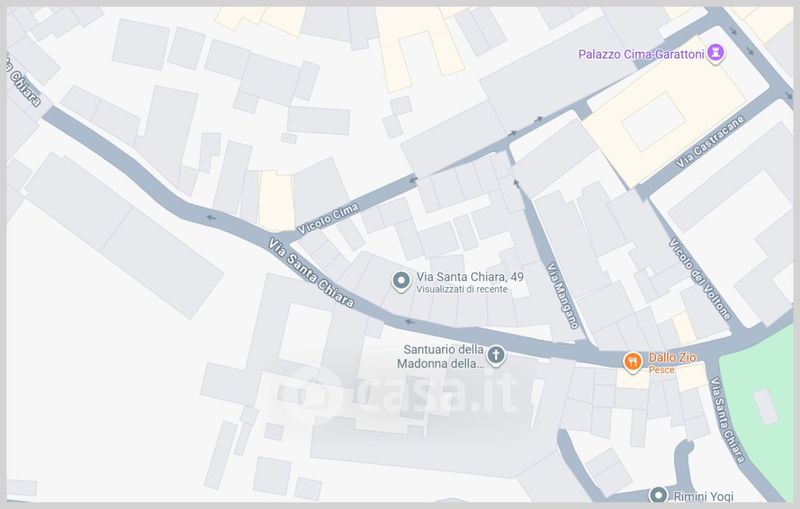Open the Santuario della Madonna church cross icon
The image size is (800, 509).
point(495,355)
